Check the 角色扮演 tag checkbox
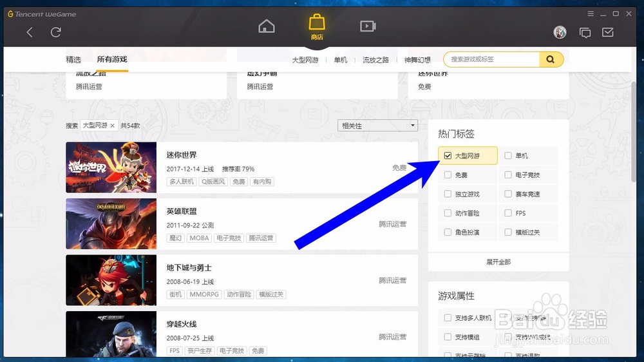Image resolution: width=644 pixels, height=362 pixels. pos(448,232)
